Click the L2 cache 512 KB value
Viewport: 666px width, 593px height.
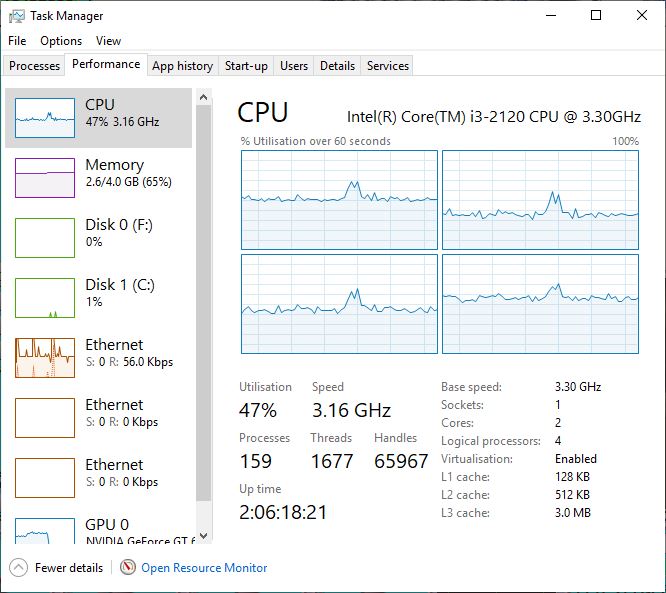(x=572, y=495)
